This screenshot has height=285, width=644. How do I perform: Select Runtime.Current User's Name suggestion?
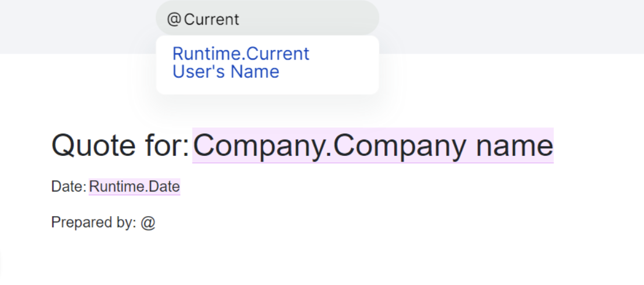click(x=241, y=62)
